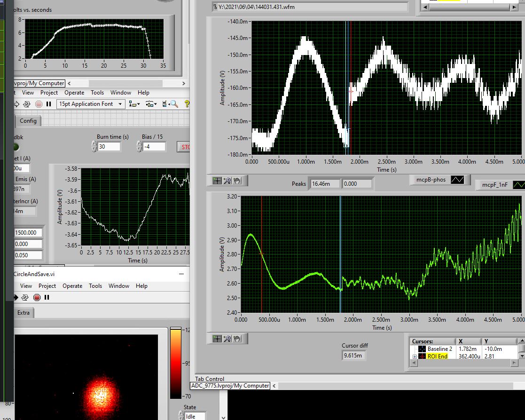Open Tools menu in CircleAndSave.vi window
This screenshot has height=420, width=525.
pyautogui.click(x=95, y=286)
